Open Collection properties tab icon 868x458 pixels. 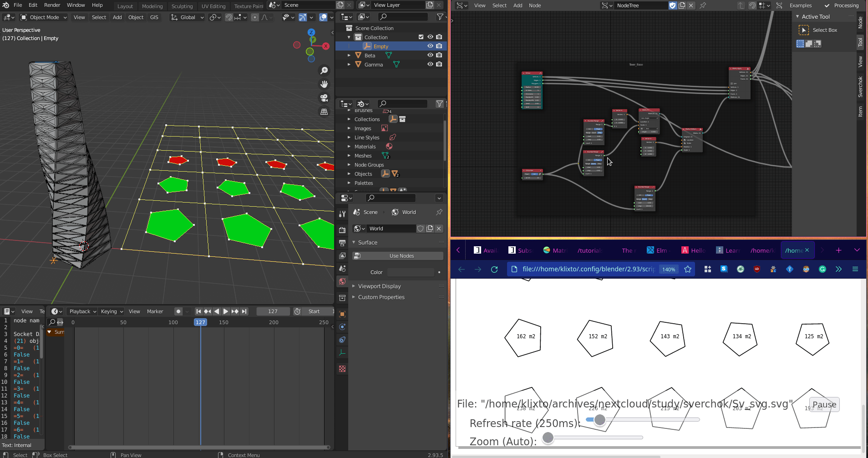click(342, 298)
